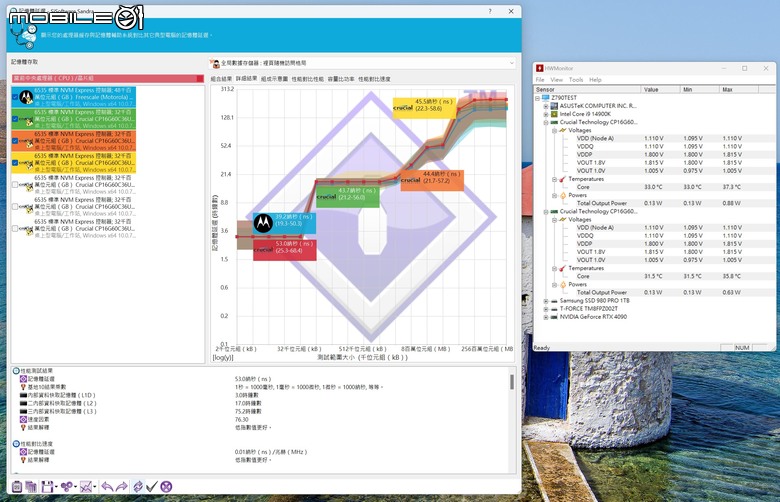The height and width of the screenshot is (502, 780).
Task: Open the Tools menu in HWMonitor
Action: click(x=576, y=80)
